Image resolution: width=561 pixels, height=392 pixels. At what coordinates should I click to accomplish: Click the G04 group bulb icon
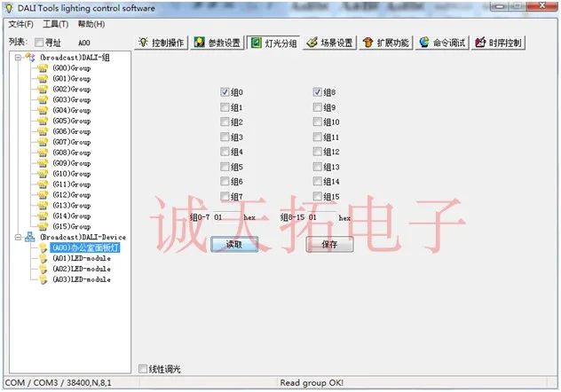(43, 110)
